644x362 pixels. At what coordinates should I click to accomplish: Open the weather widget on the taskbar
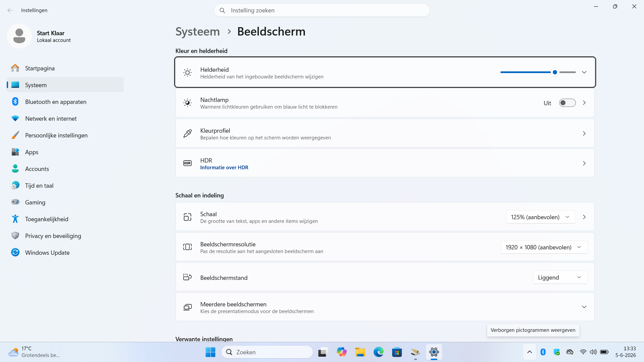click(34, 352)
